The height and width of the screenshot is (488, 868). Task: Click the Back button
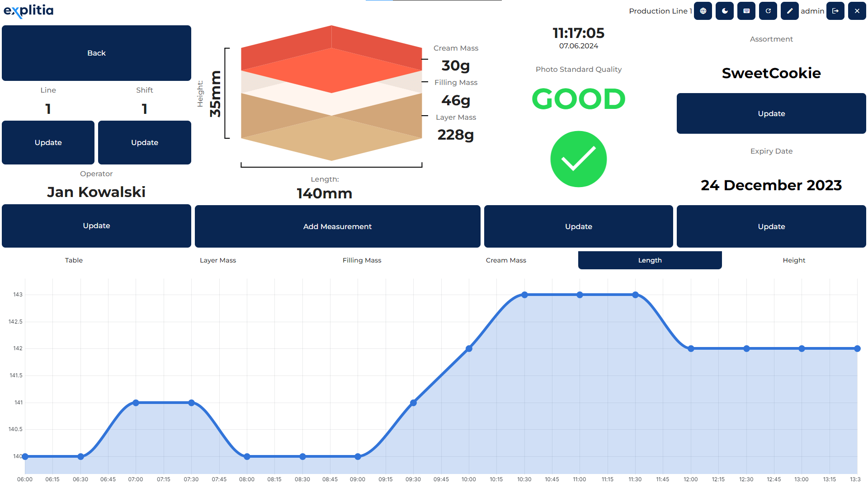[96, 53]
